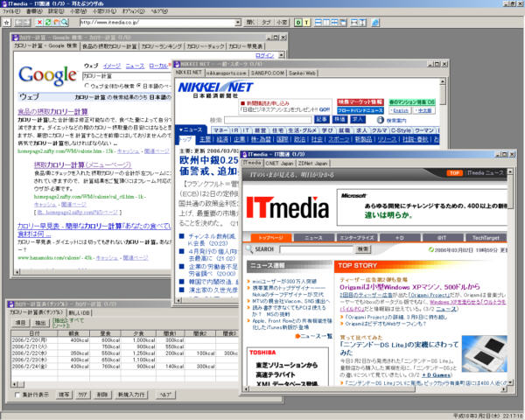Viewport: 525px width, 420px height.
Task: Click the 抽出 button in the calorie window
Action: tap(40, 323)
